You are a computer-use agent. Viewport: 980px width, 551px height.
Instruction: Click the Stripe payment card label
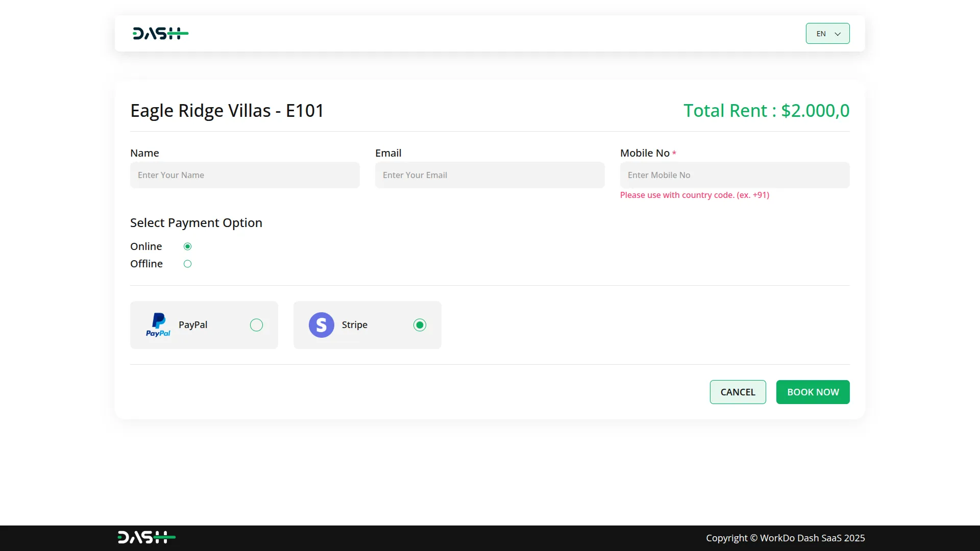[x=354, y=325]
